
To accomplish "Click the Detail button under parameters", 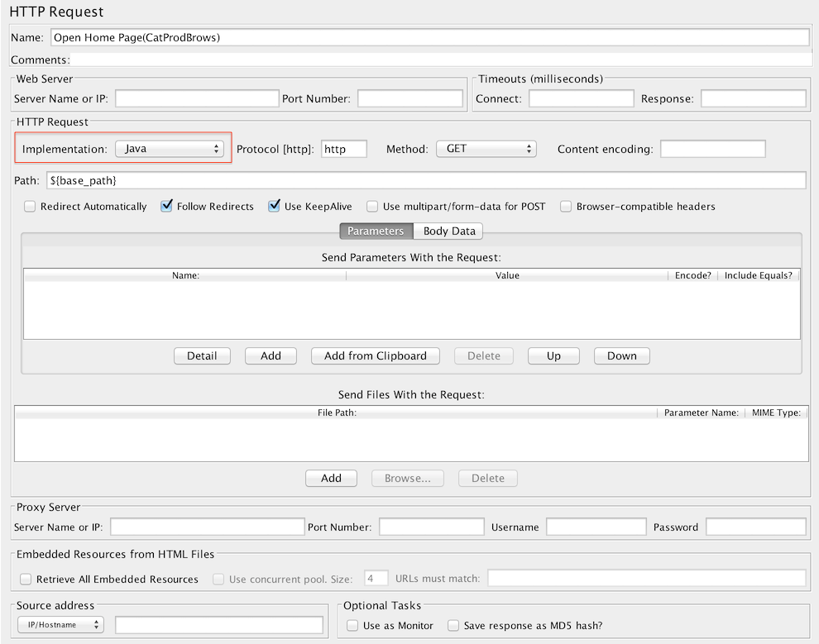I will pyautogui.click(x=202, y=355).
